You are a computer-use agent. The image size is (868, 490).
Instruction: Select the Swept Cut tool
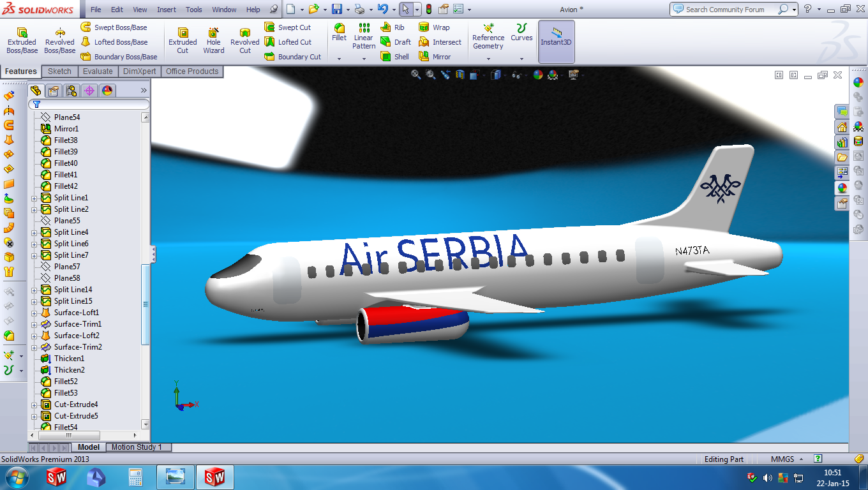[288, 27]
